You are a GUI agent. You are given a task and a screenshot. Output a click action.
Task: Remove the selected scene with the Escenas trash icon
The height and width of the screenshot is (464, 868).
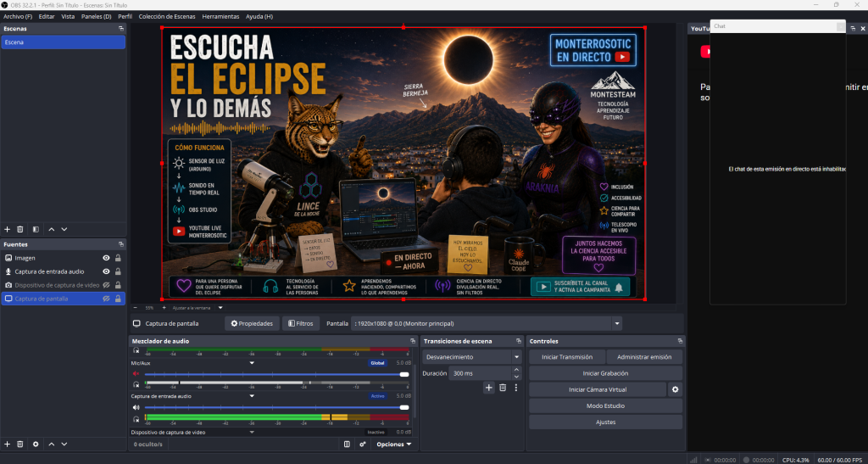click(20, 229)
